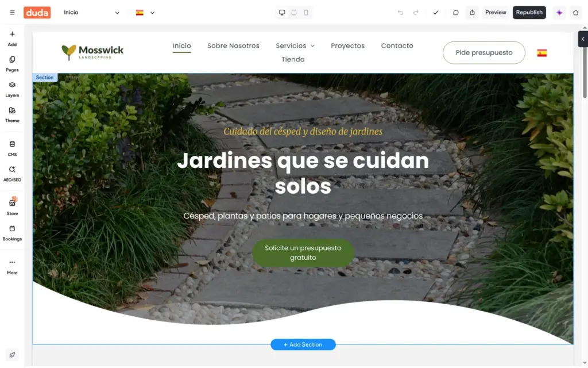The width and height of the screenshot is (588, 368).
Task: Select the subtitle Cuidado del césped y diseño de jardines
Action: [303, 132]
